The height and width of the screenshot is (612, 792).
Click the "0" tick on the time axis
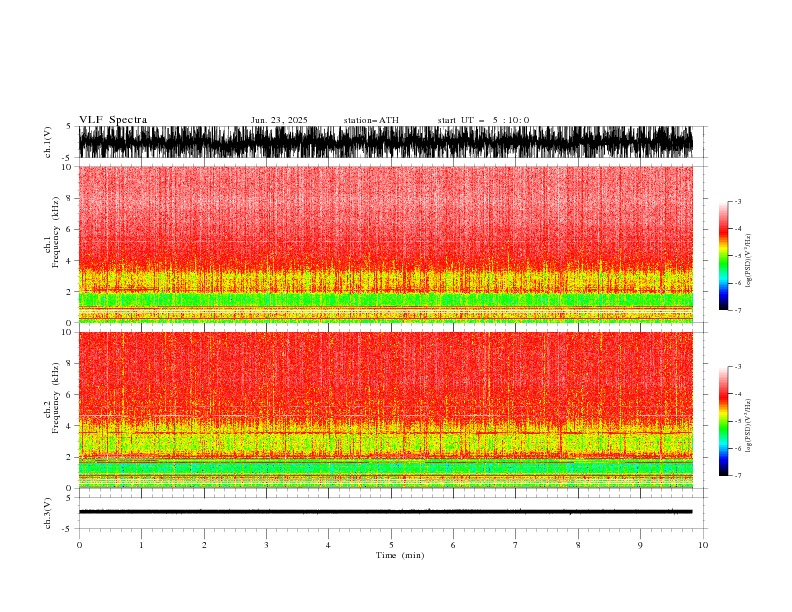pos(79,545)
